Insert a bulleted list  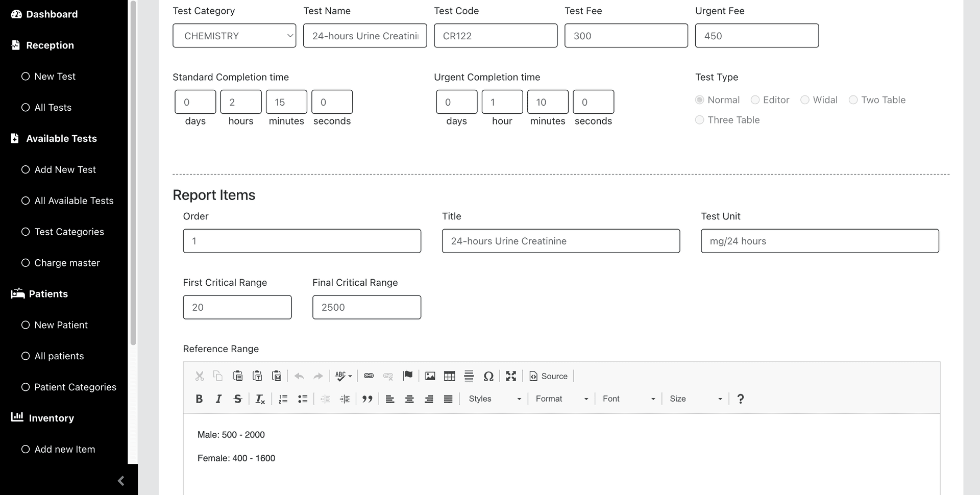coord(303,399)
